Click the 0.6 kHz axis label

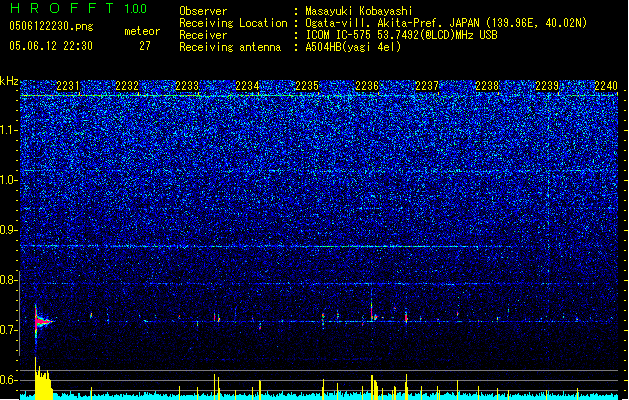tap(8, 380)
